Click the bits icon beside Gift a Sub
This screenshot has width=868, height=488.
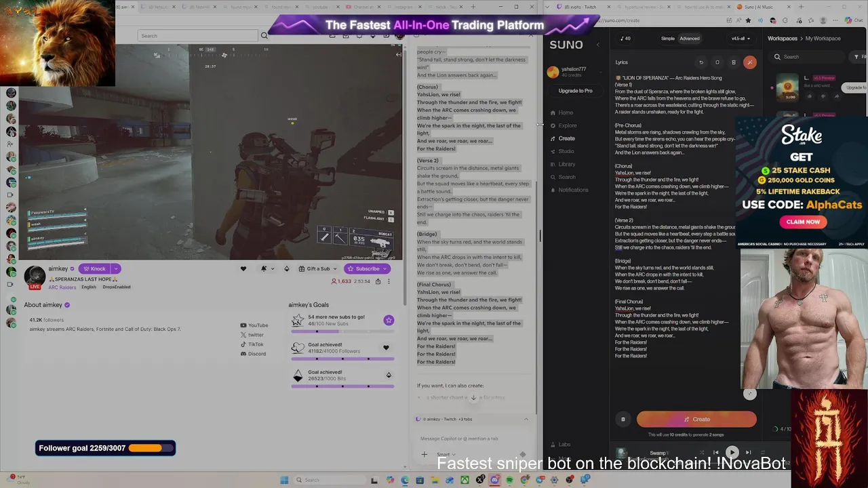[x=287, y=268]
